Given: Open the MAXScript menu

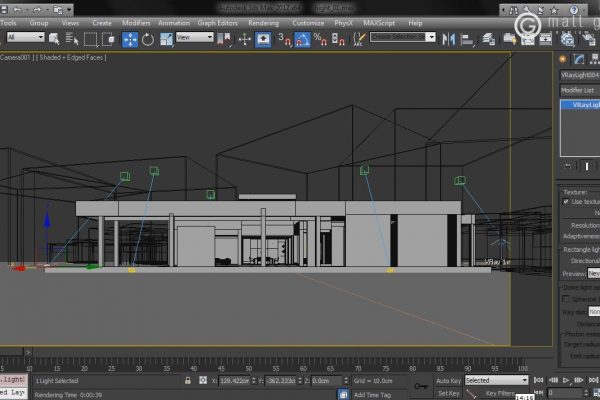Looking at the screenshot, I should pyautogui.click(x=379, y=23).
